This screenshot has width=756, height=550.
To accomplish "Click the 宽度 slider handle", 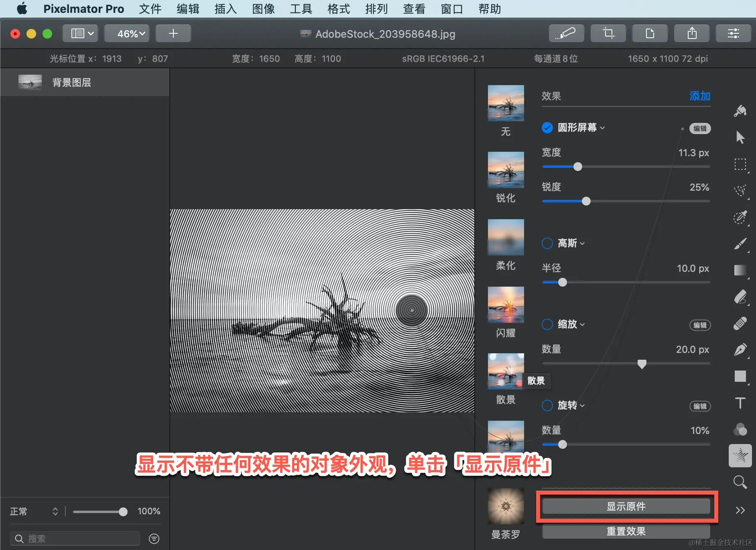I will coord(578,167).
